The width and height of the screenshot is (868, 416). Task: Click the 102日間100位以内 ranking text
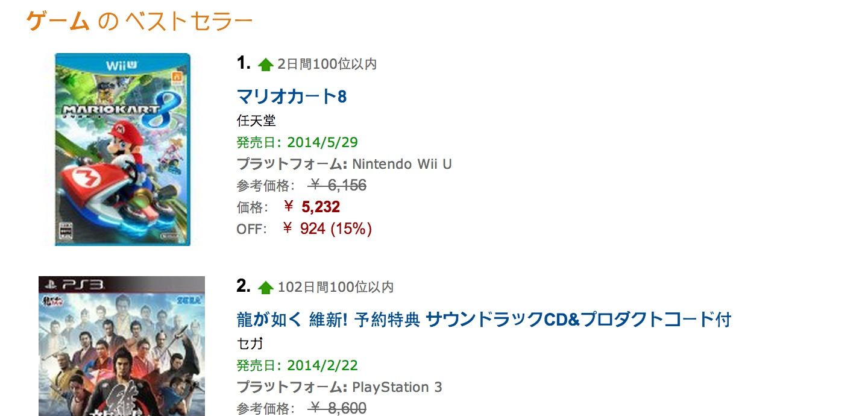coord(336,287)
